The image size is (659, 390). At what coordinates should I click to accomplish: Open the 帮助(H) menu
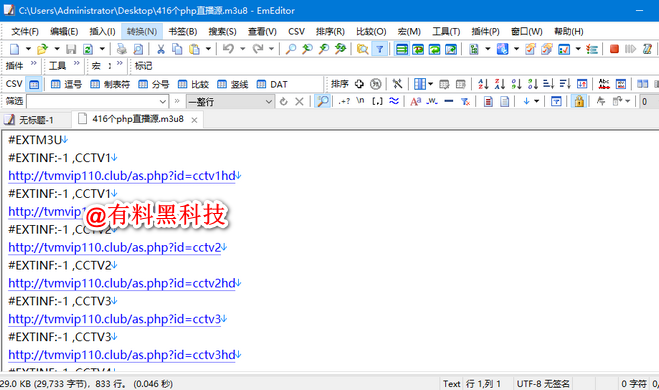[569, 32]
